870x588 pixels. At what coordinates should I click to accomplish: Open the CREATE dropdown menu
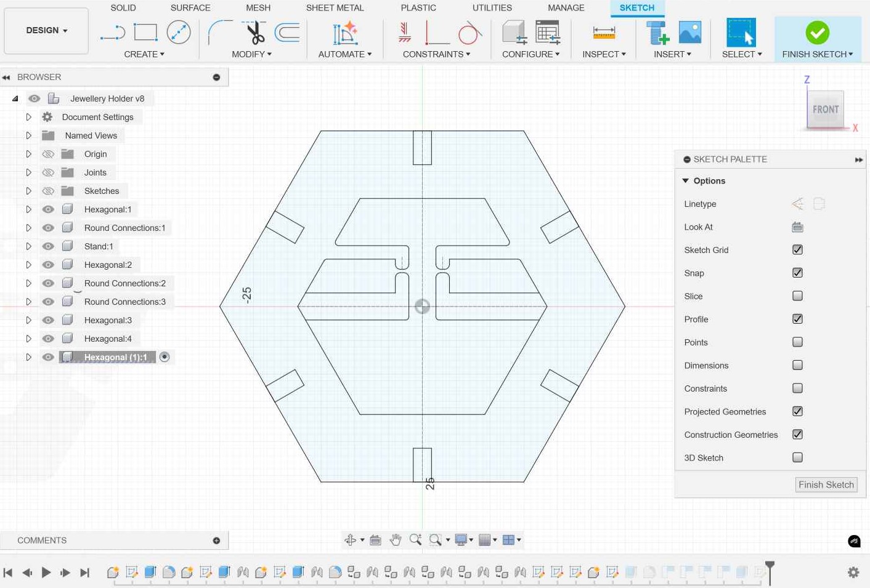(x=144, y=54)
